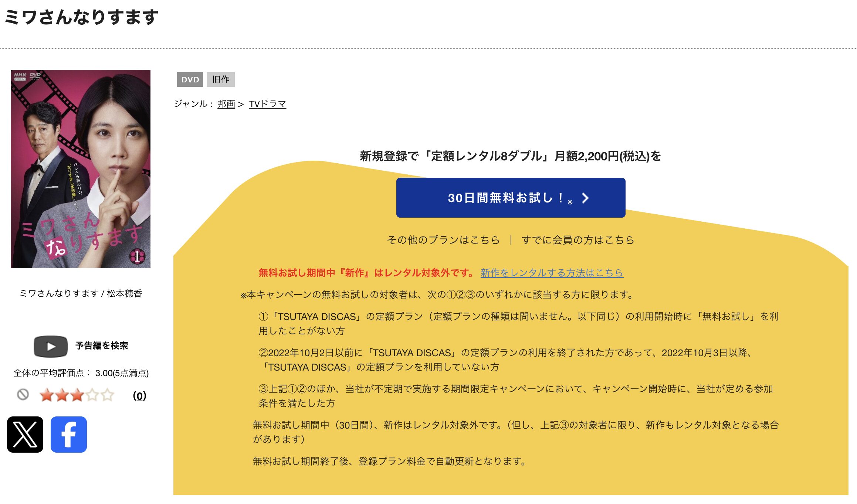Viewport: 857px width, 504px height.
Task: Click the 旧作 badge
Action: coord(221,79)
